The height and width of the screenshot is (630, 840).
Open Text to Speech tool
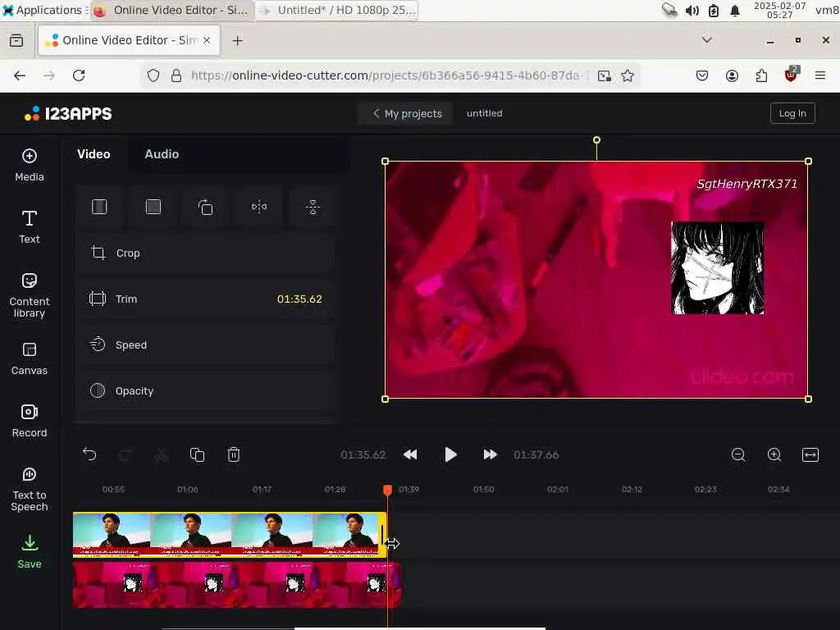(x=30, y=489)
